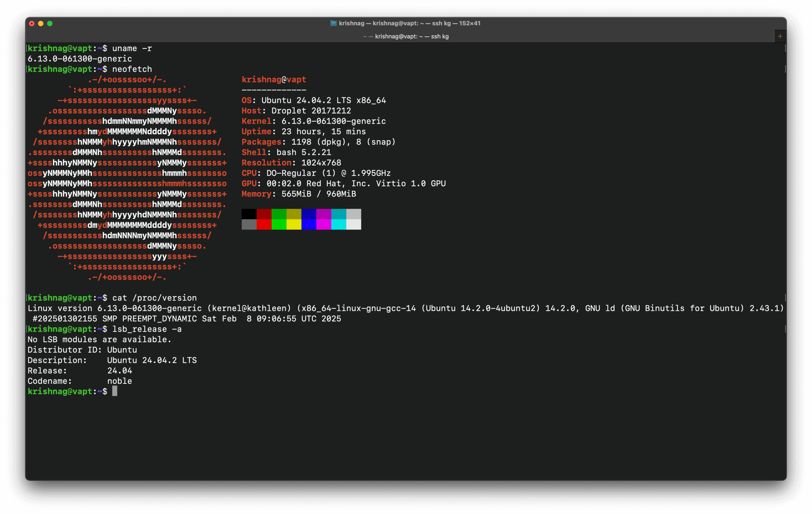Image resolution: width=812 pixels, height=514 pixels.
Task: Click the 'Uptime: 23 hours, 15 mins' line
Action: coord(304,132)
